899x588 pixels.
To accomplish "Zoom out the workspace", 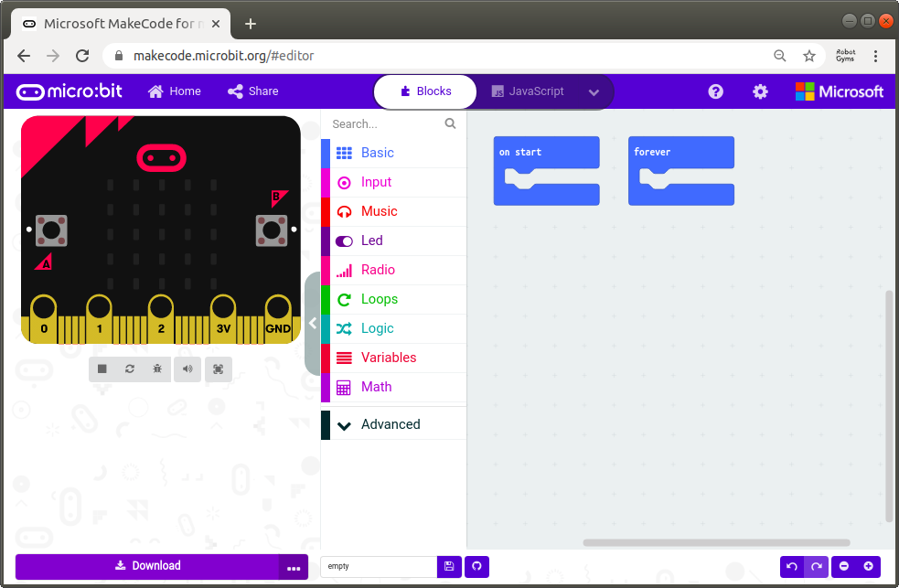I will (844, 567).
